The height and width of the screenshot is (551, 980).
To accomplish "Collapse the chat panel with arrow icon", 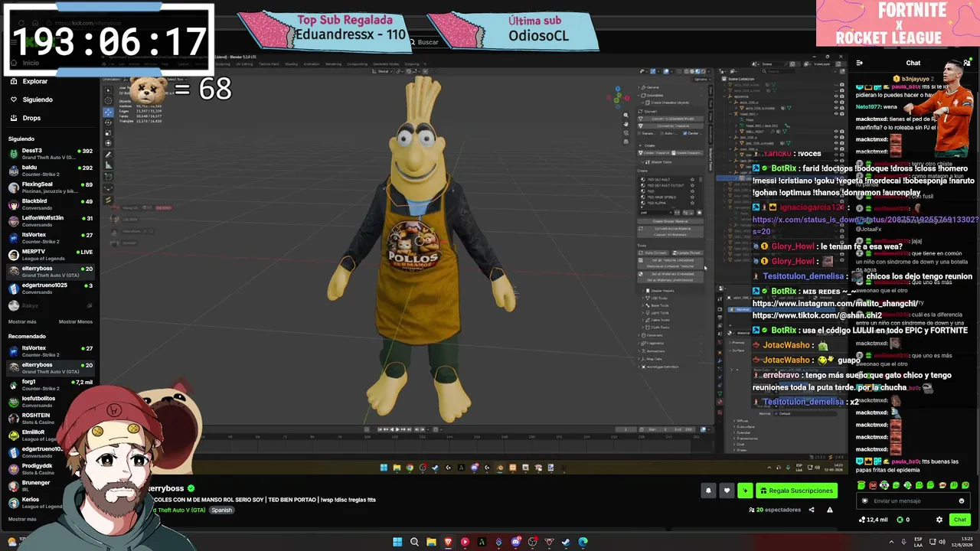I will point(860,63).
